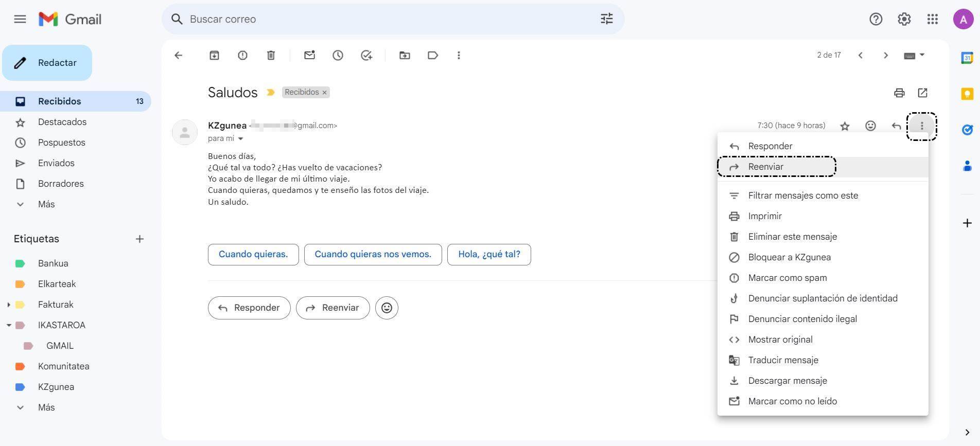This screenshot has width=980, height=446.
Task: Mark as unread toolbar envelope icon
Action: [309, 55]
